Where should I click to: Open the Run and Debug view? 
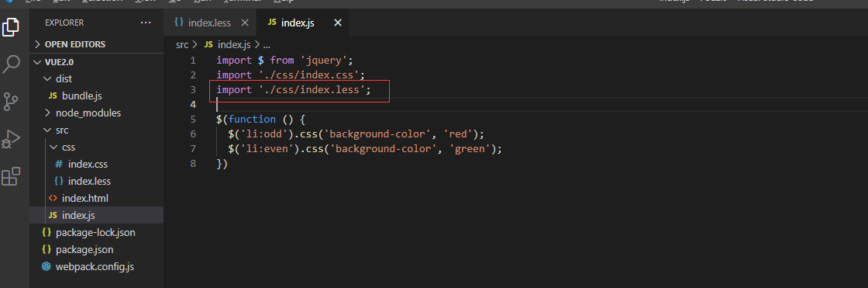(x=11, y=139)
